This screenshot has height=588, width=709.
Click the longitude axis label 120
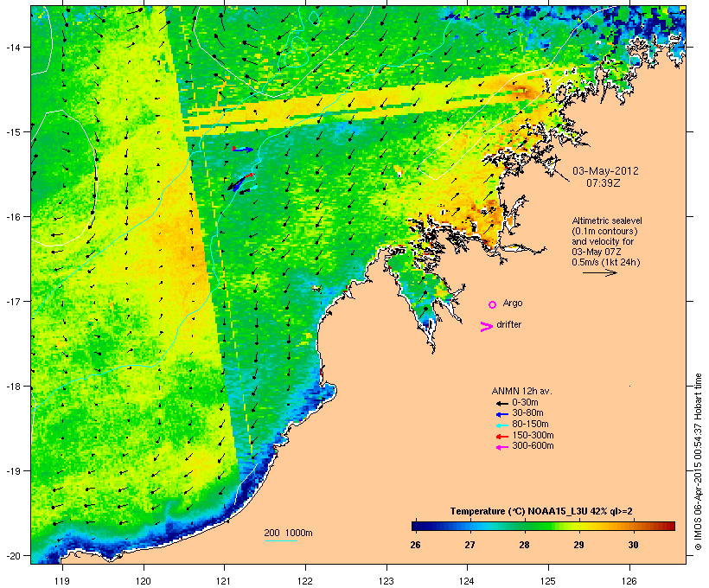144,581
